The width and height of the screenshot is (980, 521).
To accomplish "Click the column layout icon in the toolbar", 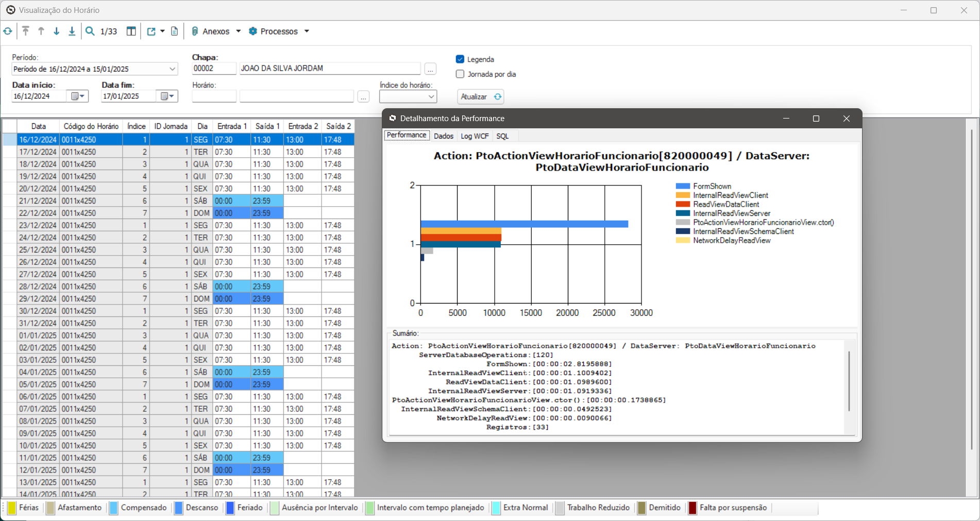I will click(x=131, y=31).
